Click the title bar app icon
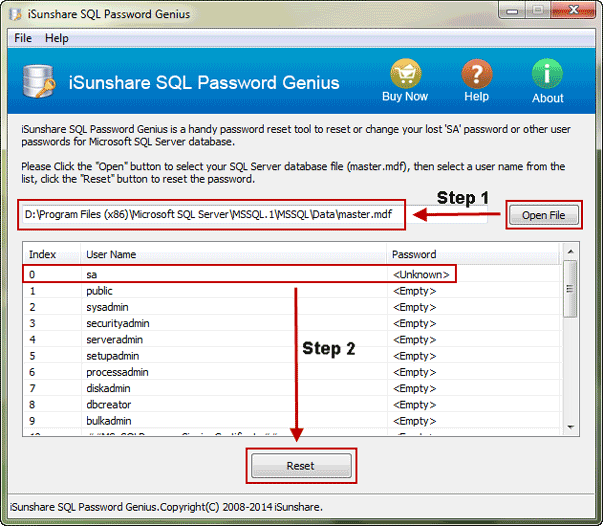 pos(15,14)
